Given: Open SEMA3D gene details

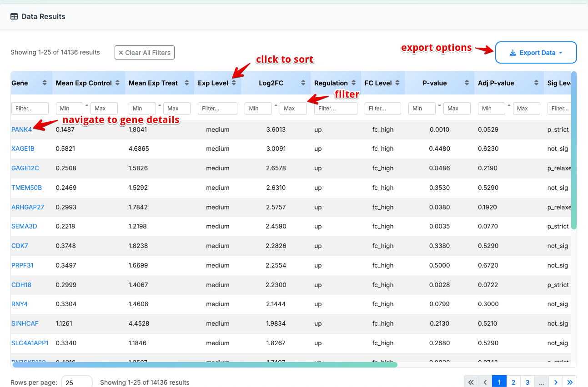Looking at the screenshot, I should tap(23, 226).
